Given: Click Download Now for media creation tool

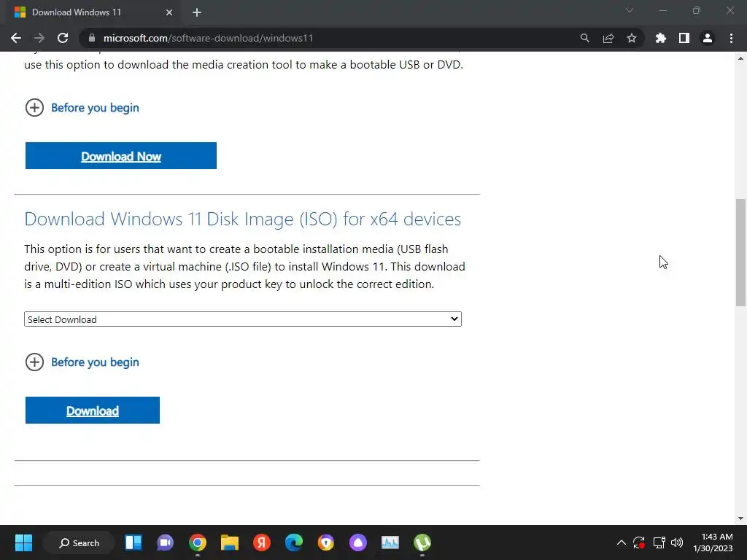Looking at the screenshot, I should click(x=121, y=156).
